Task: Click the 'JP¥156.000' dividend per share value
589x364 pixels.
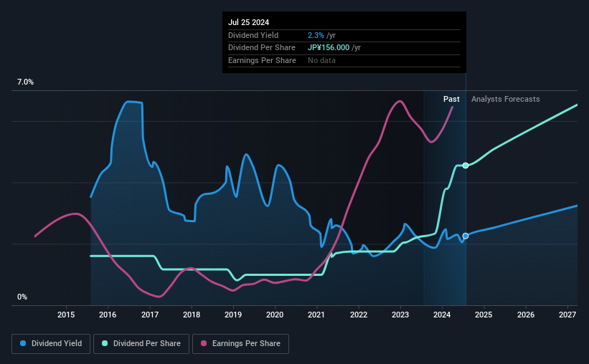Action: coord(329,48)
